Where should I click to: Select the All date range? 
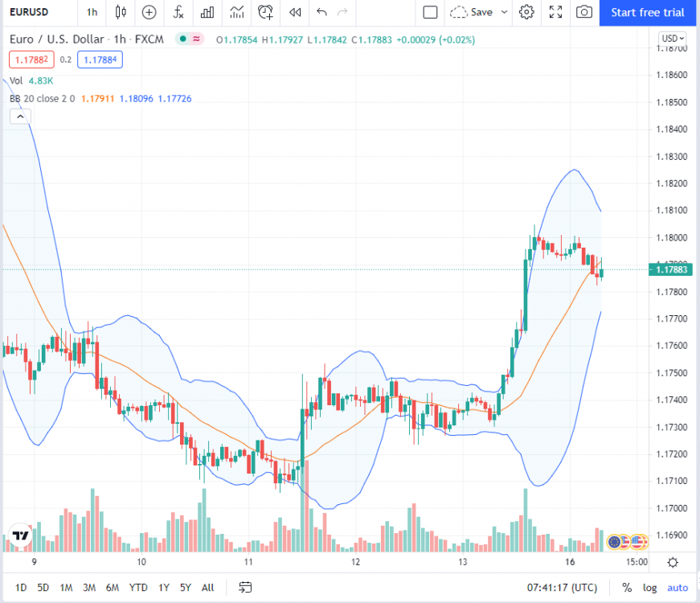click(x=207, y=588)
